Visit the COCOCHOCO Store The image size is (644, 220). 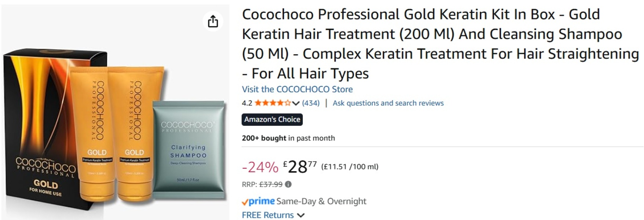[x=297, y=89]
